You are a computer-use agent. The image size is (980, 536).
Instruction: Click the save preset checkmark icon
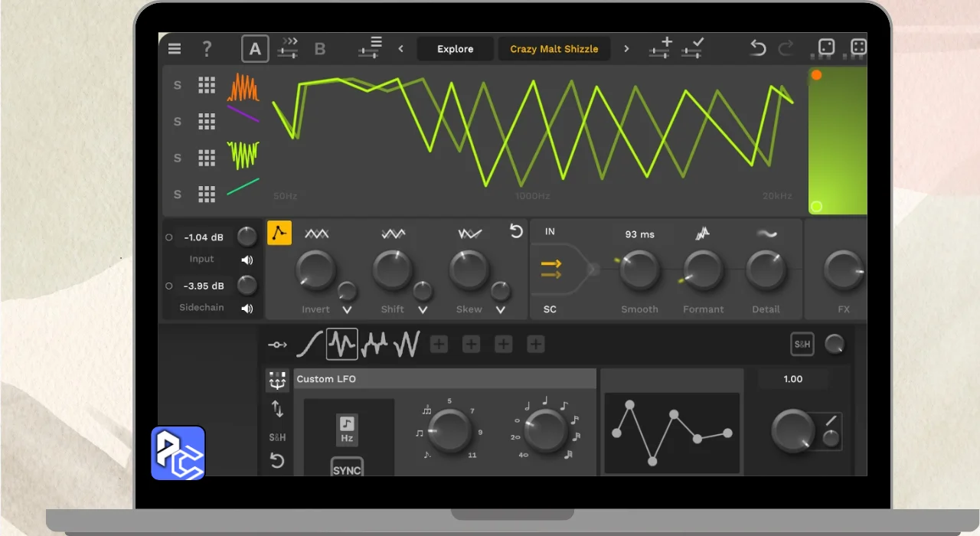click(x=692, y=47)
